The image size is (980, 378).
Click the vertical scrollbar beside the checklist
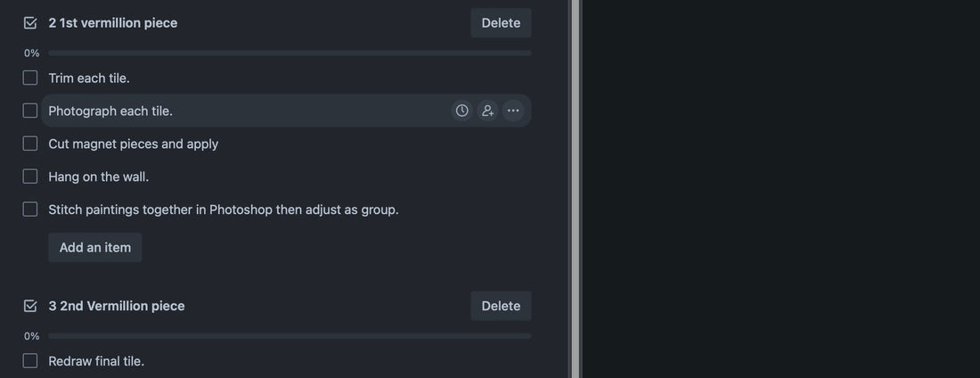(x=575, y=189)
